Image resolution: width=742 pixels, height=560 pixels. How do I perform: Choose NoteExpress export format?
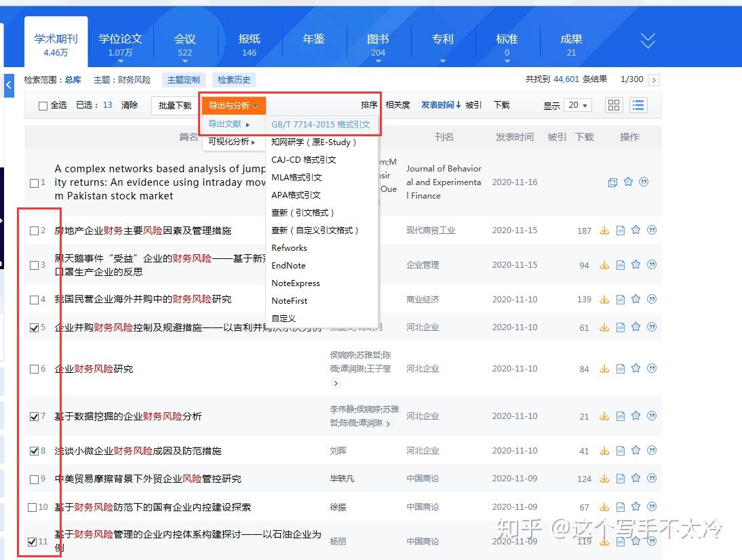point(296,283)
